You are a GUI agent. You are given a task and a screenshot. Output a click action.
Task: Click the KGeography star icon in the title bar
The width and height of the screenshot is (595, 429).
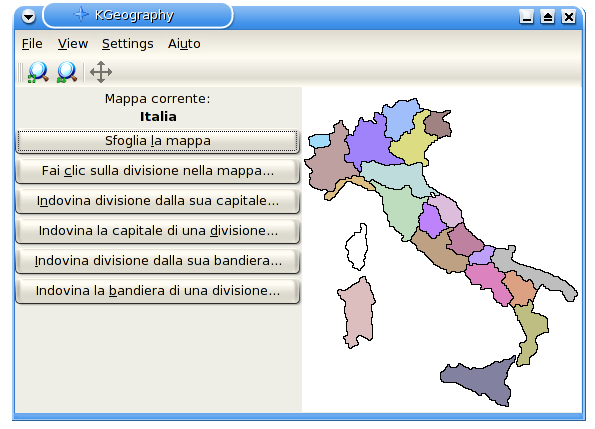81,15
